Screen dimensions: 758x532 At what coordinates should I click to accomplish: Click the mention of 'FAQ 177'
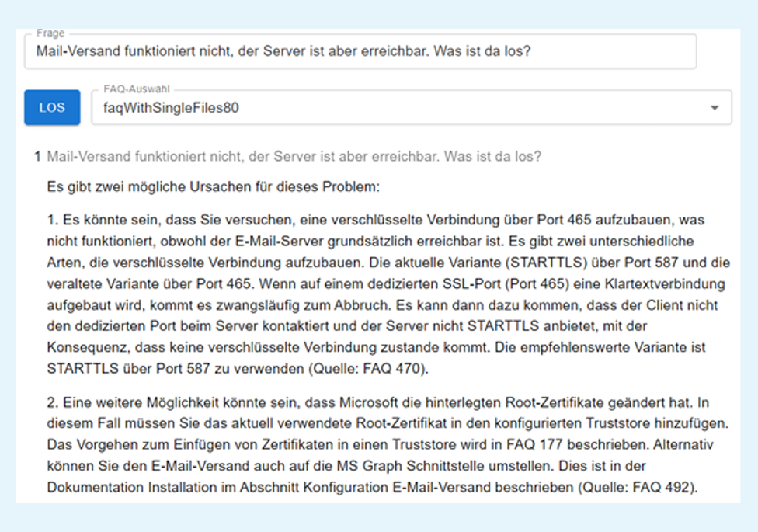coord(534,444)
